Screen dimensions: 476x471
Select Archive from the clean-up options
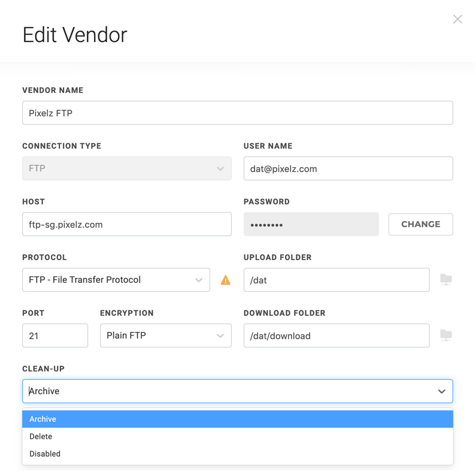[237, 419]
